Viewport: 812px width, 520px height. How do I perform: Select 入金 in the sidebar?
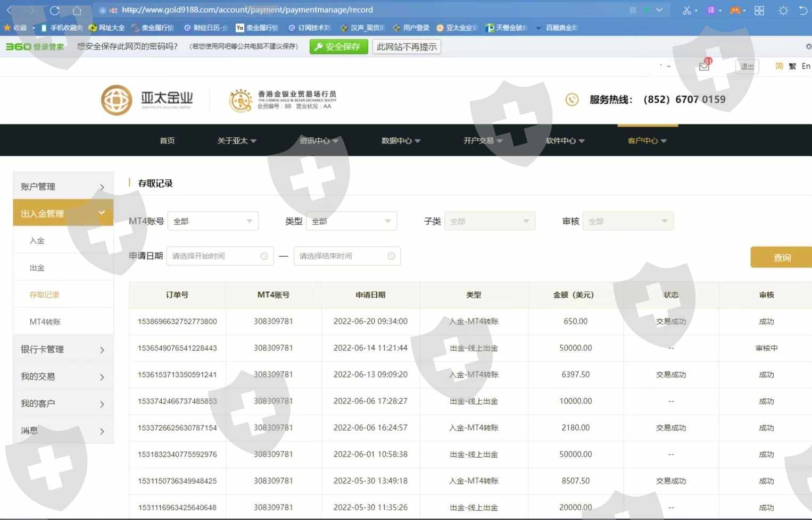[x=37, y=241]
